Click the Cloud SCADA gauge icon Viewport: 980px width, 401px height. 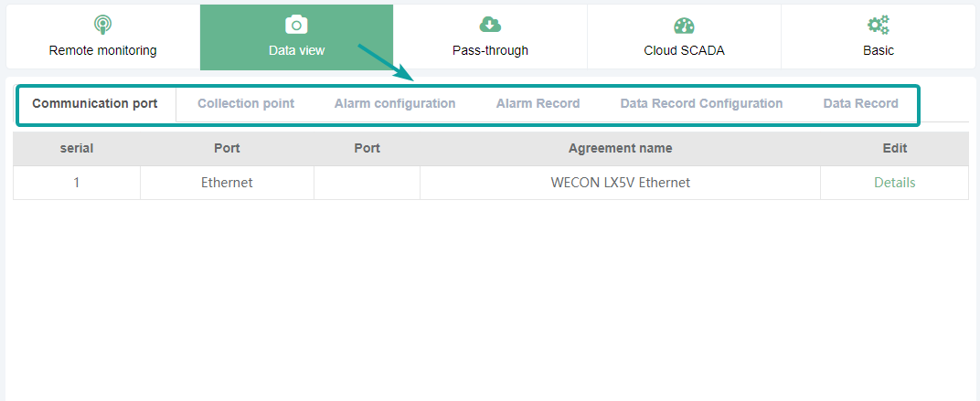coord(684,25)
